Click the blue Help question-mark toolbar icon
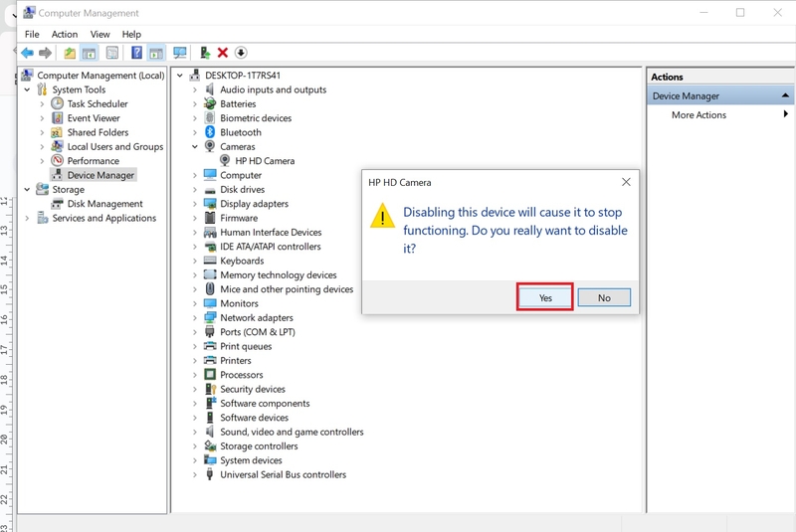The image size is (796, 532). tap(136, 53)
